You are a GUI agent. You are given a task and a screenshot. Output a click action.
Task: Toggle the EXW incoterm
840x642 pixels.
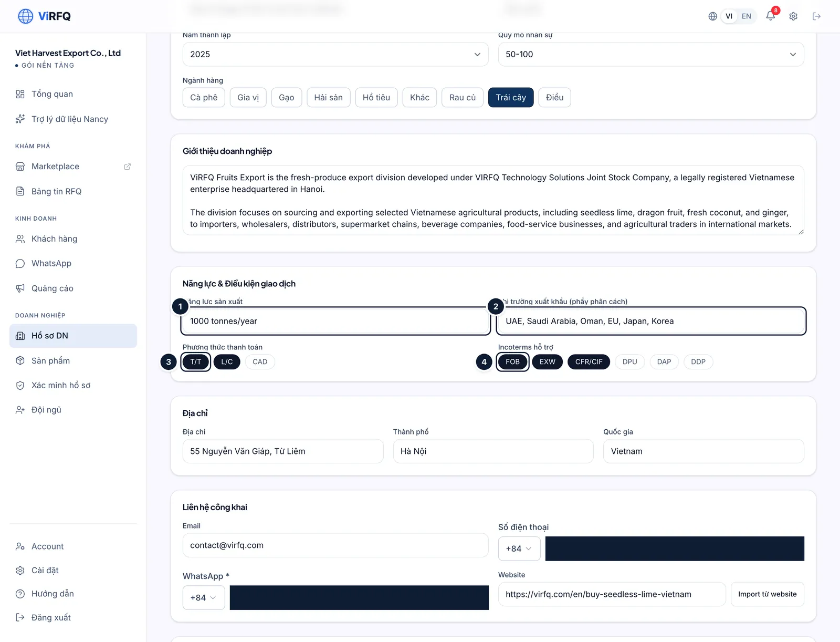click(x=548, y=362)
